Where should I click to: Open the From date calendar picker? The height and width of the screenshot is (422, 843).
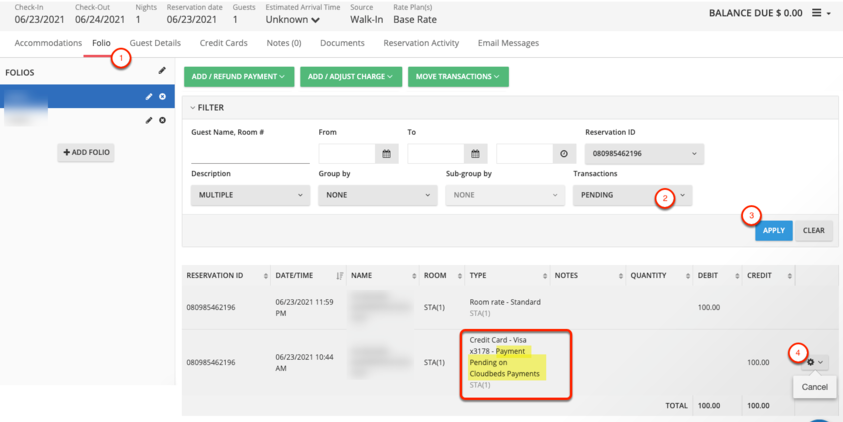pyautogui.click(x=386, y=154)
